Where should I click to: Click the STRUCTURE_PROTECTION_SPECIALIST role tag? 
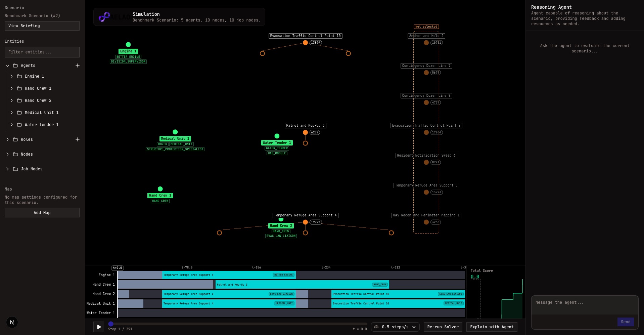point(175,149)
